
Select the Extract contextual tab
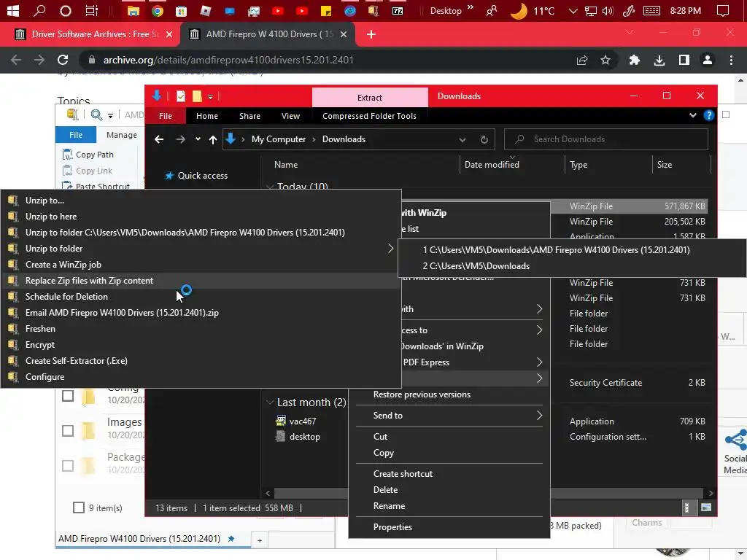[x=370, y=98]
